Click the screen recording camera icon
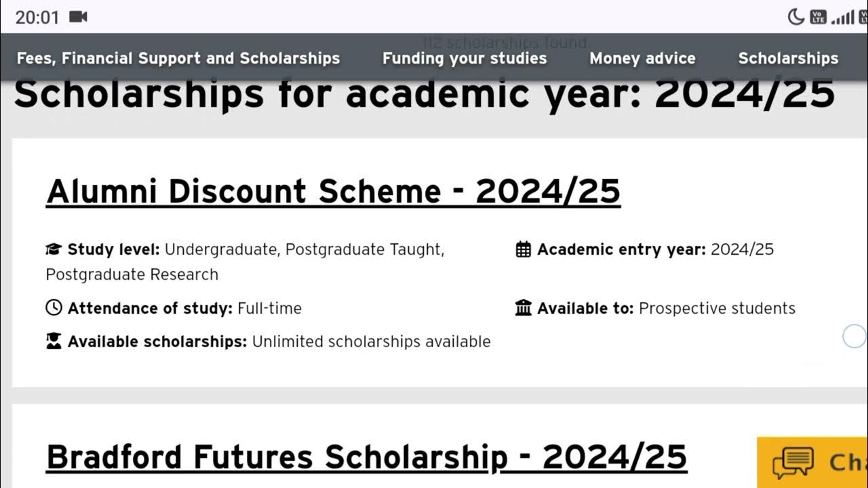The width and height of the screenshot is (868, 488). [x=79, y=16]
